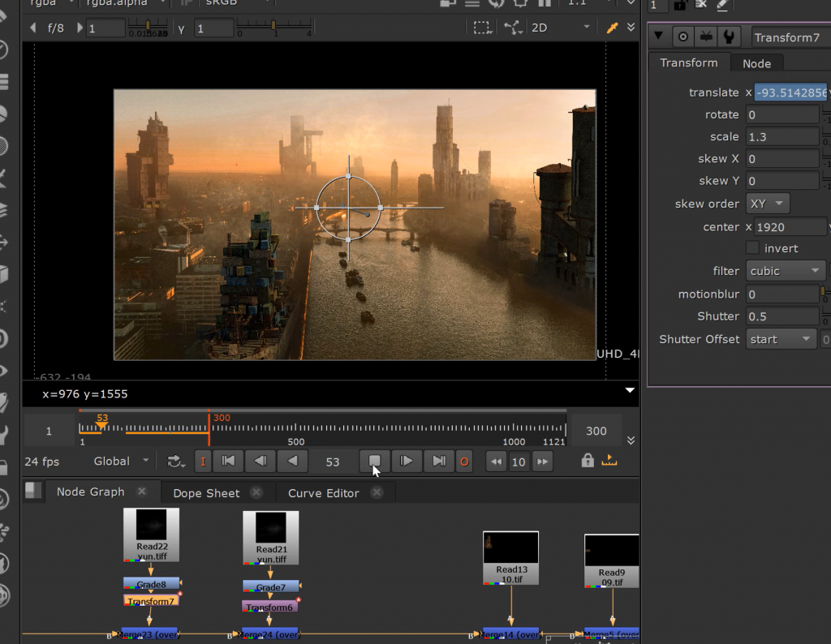Edit the motionblur value field
Viewport: 831px width, 644px height.
[782, 294]
